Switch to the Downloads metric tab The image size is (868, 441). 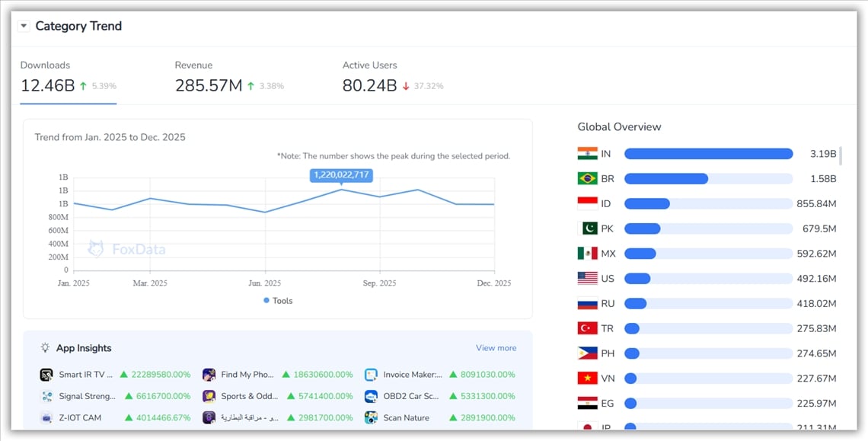68,77
